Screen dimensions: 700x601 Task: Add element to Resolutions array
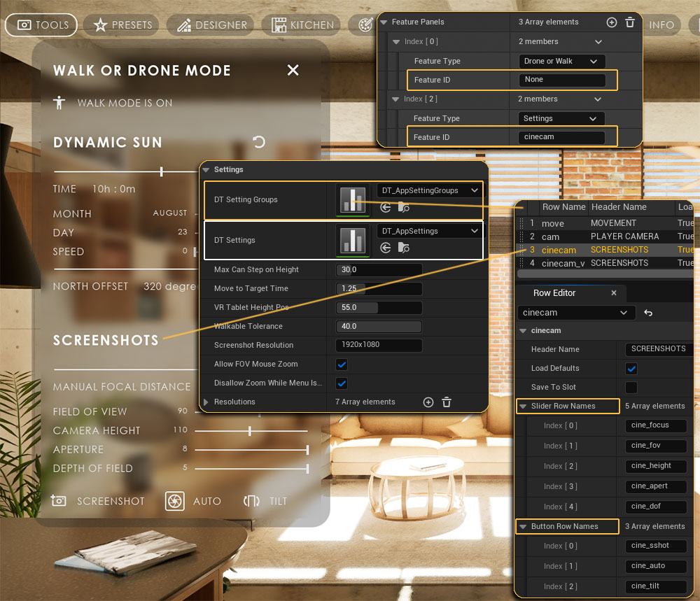[x=428, y=402]
